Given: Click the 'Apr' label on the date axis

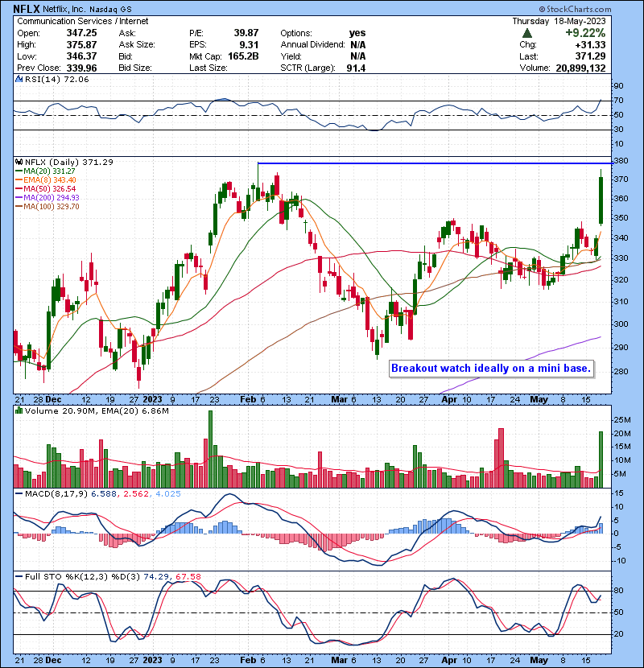Looking at the screenshot, I should [448, 398].
